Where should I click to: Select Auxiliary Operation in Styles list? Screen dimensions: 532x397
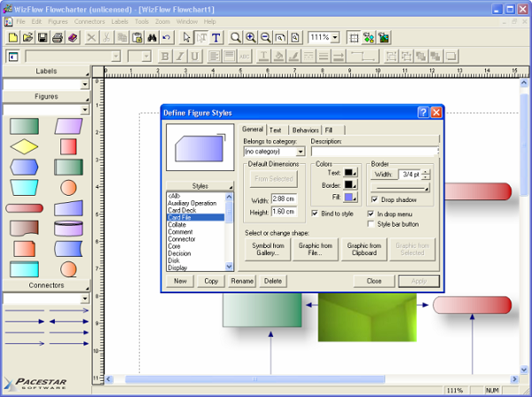pos(192,203)
